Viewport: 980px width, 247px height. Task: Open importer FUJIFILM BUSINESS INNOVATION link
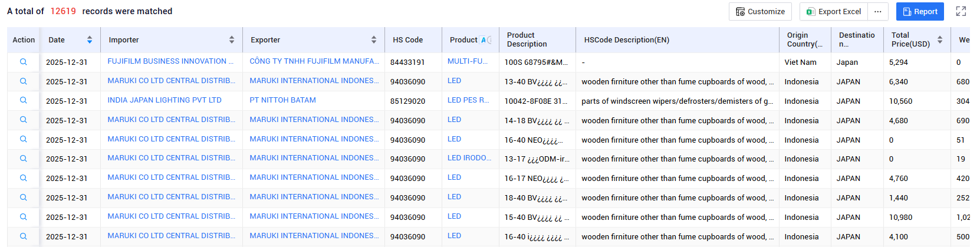coord(170,61)
